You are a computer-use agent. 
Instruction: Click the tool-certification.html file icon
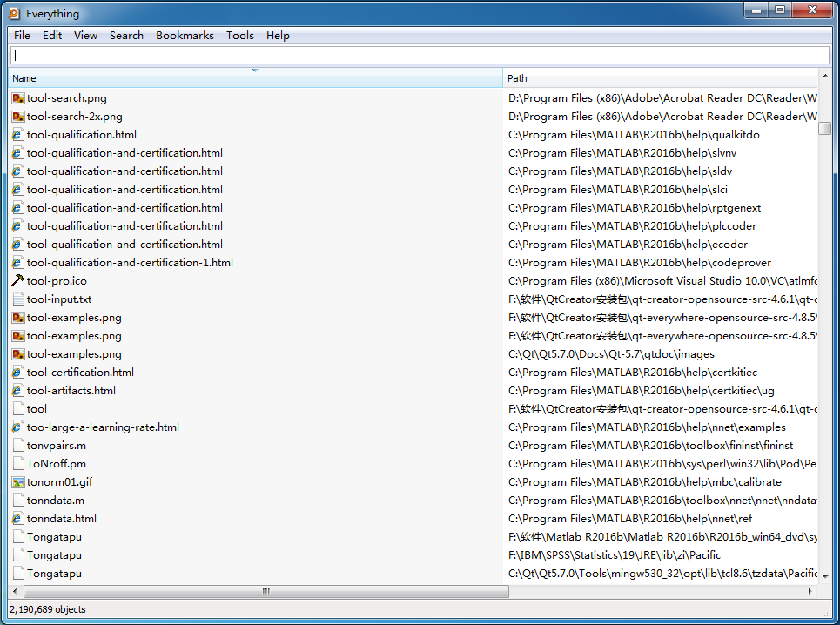[x=18, y=373]
